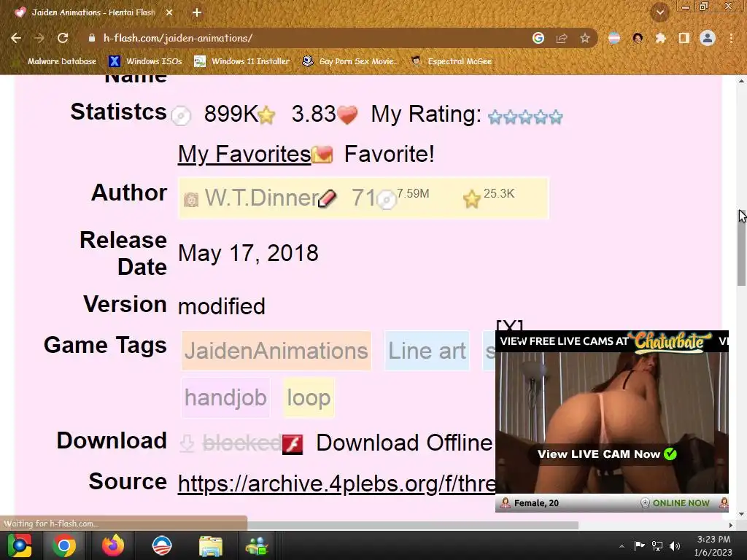Click the pencil icon beside W.T.Dinner
Image resolution: width=747 pixels, height=560 pixels.
click(x=328, y=198)
